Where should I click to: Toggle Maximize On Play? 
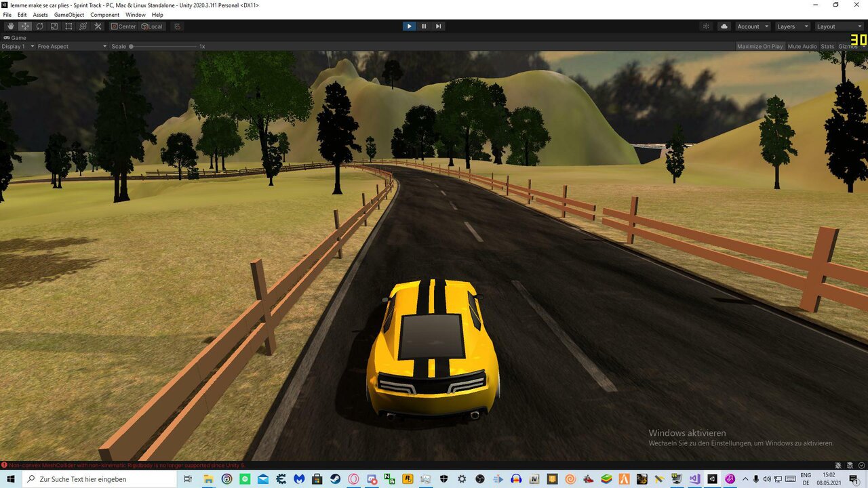coord(759,46)
